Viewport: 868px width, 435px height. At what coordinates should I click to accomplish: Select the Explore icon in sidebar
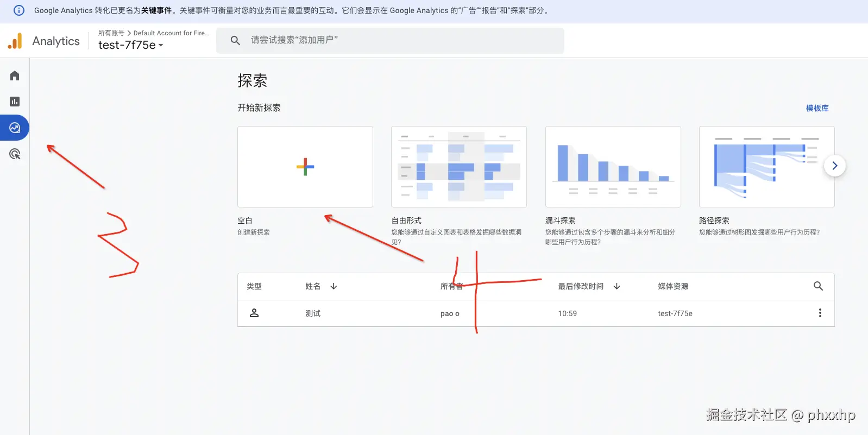(15, 128)
